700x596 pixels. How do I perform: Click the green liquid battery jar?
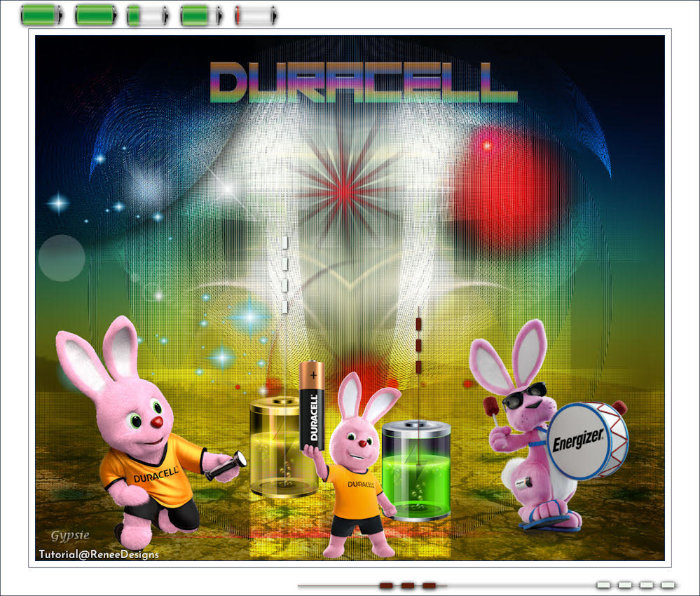[x=416, y=471]
